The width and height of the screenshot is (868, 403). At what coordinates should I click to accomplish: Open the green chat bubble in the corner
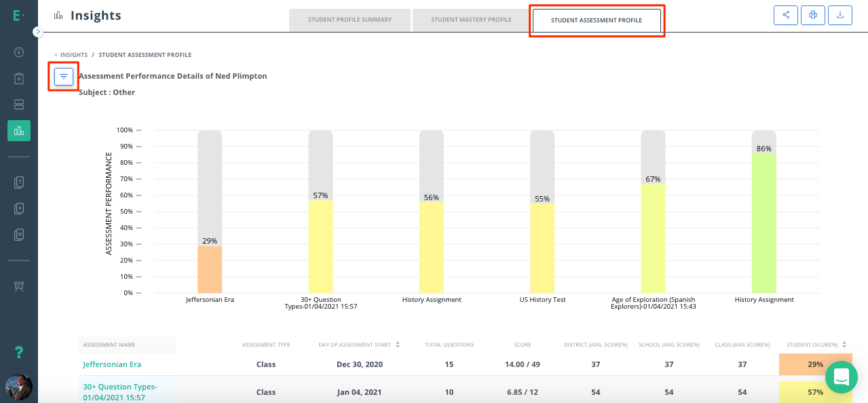(x=841, y=377)
